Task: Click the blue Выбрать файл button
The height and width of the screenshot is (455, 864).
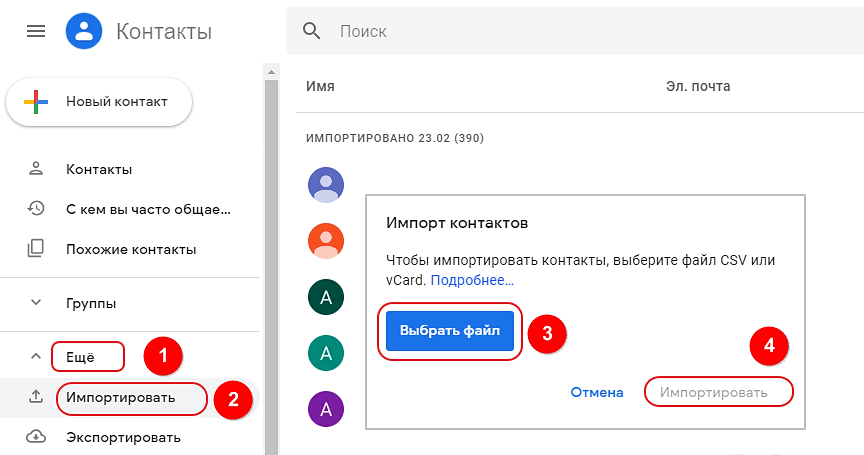Action: [x=450, y=330]
